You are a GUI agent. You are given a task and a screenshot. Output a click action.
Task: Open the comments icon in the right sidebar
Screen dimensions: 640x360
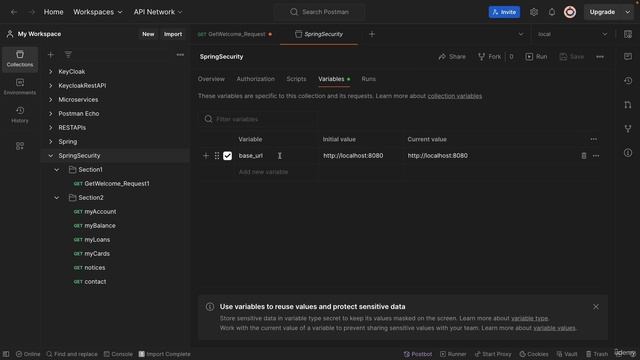628,56
